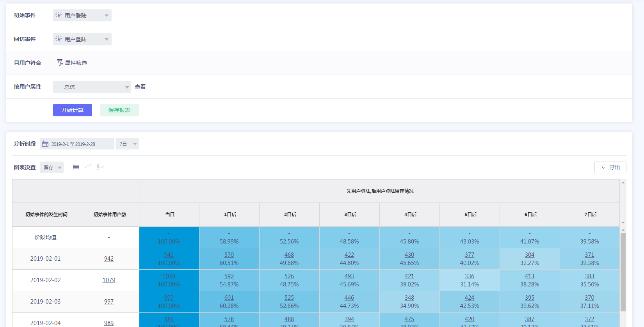Click the list icon in 总体 selector

coord(58,87)
